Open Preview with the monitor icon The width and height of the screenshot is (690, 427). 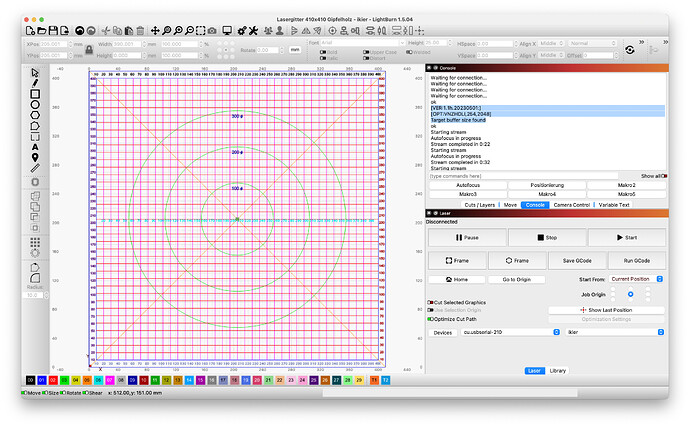pos(227,30)
